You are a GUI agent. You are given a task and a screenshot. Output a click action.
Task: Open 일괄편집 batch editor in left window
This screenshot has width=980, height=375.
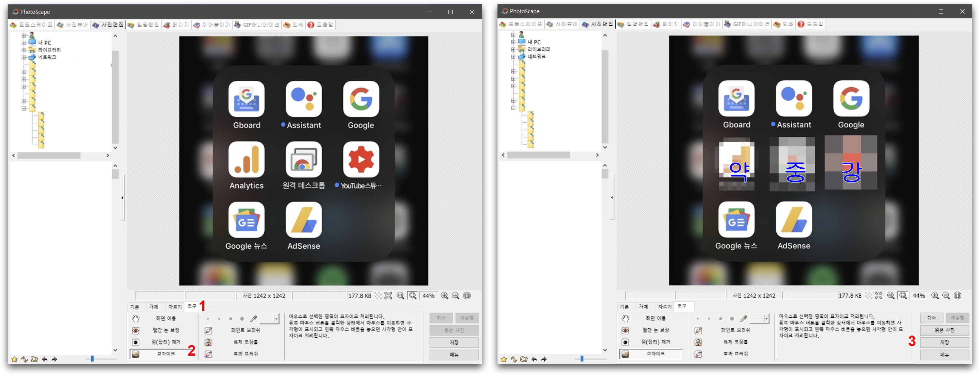coord(143,25)
